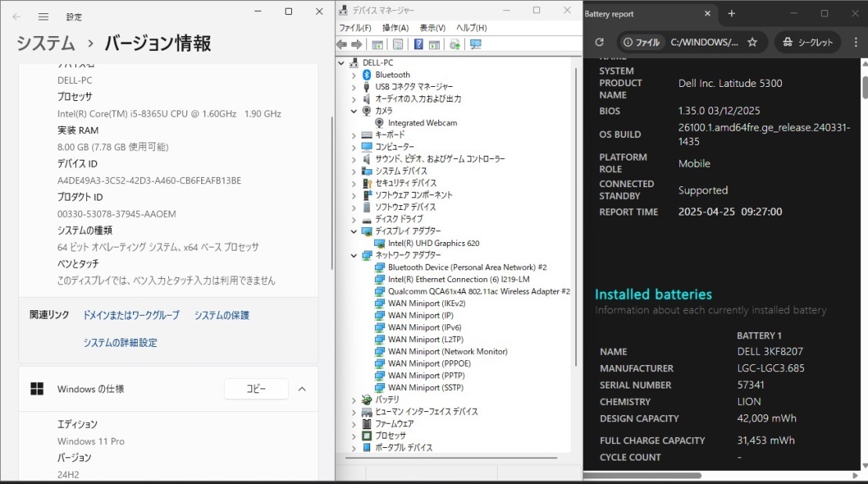Open the 操作(A) menu

[395, 27]
